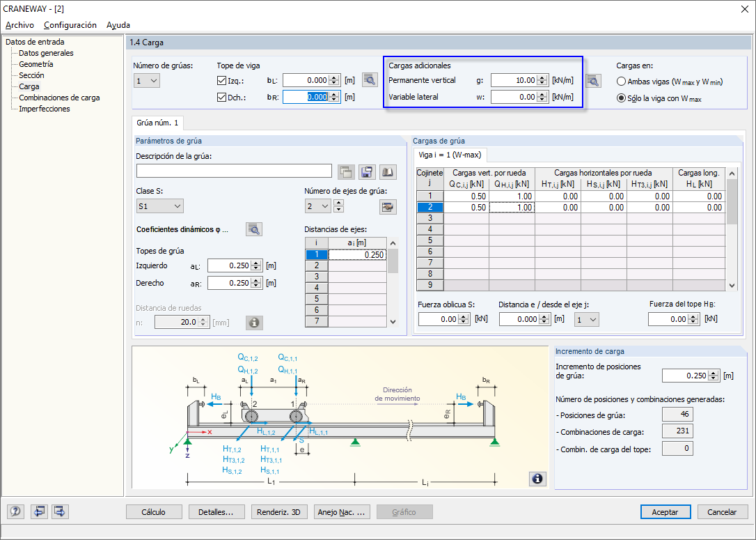Screen dimensions: 756x540
Task: Open Anejo Nac. ... button
Action: [341, 512]
